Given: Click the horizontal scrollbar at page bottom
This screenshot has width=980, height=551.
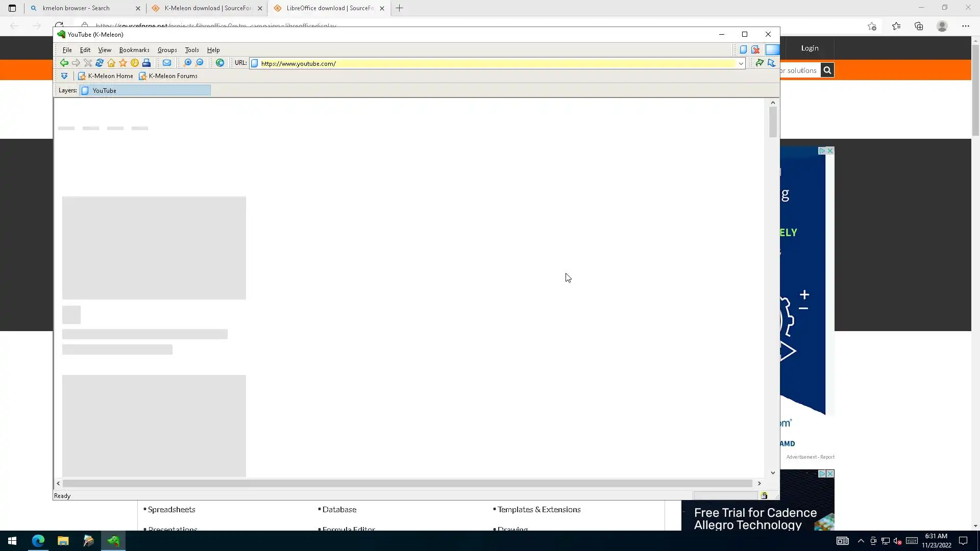Looking at the screenshot, I should tap(407, 483).
